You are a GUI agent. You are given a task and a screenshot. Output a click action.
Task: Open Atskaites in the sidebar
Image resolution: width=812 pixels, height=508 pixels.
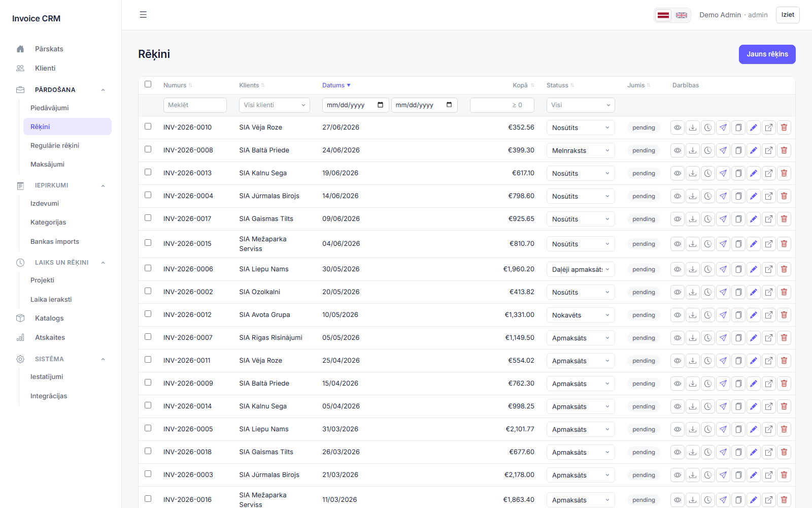pyautogui.click(x=61, y=338)
